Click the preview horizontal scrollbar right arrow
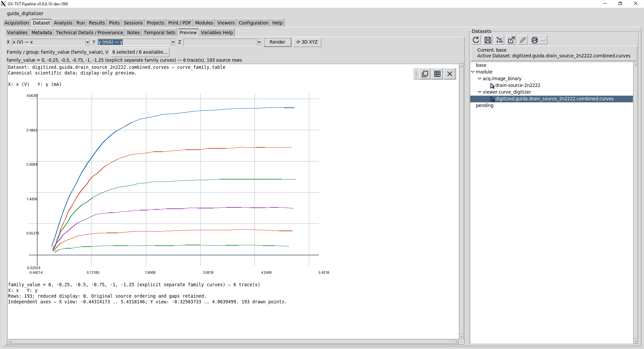Screen dimensions: 644x349 (457, 342)
